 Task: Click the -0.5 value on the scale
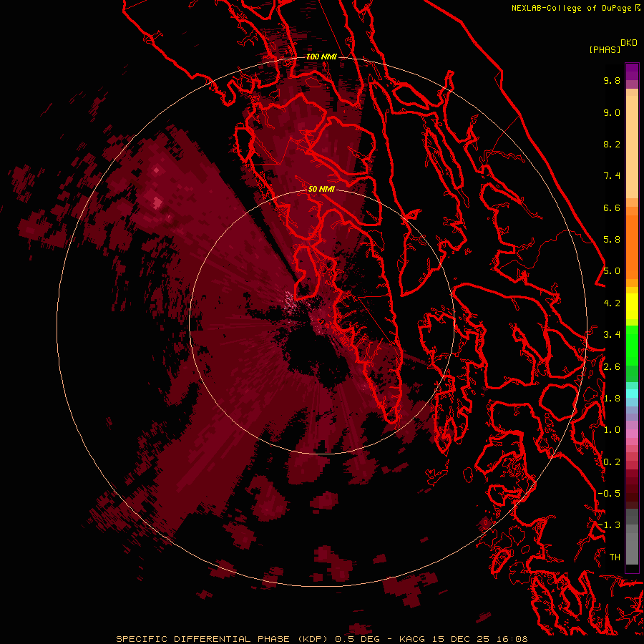pyautogui.click(x=609, y=494)
